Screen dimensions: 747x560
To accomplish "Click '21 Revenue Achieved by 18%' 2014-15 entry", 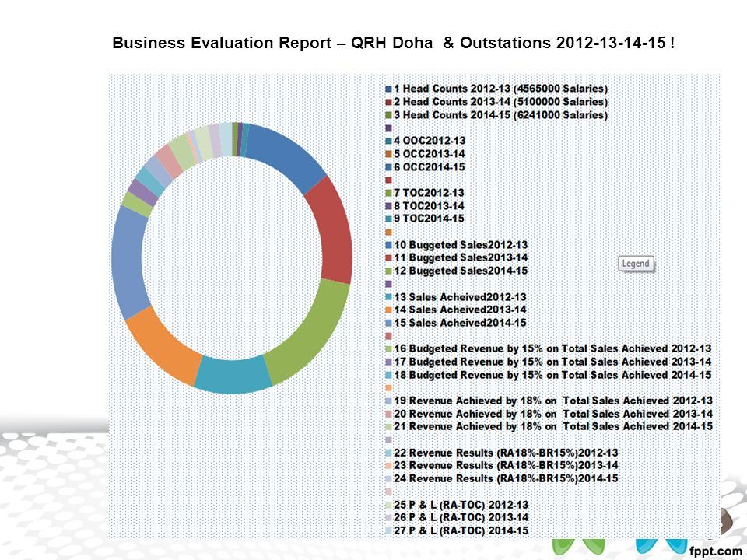I will pos(549,427).
